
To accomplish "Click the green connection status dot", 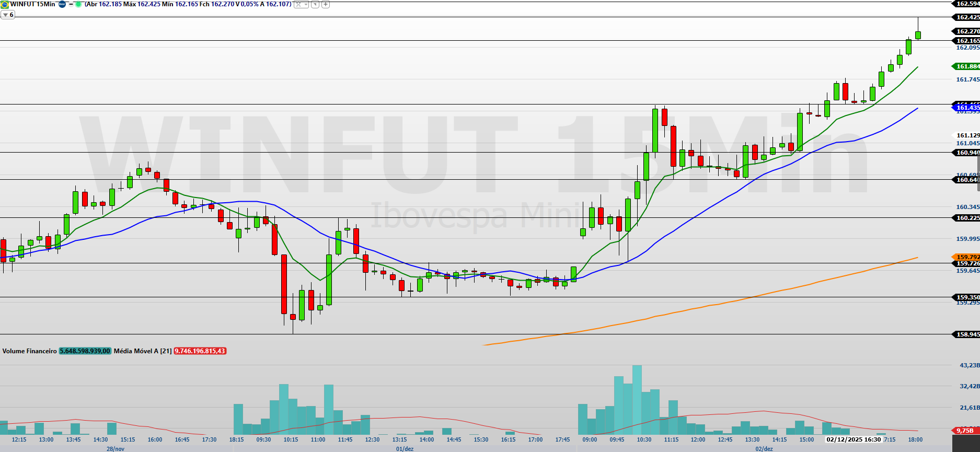I will pyautogui.click(x=78, y=4).
